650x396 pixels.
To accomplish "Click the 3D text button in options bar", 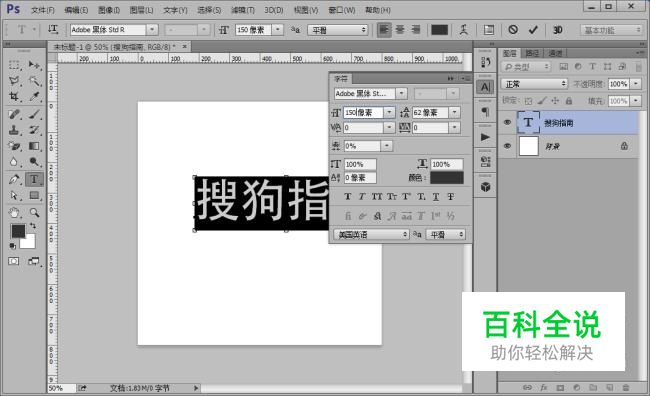I will click(x=558, y=30).
